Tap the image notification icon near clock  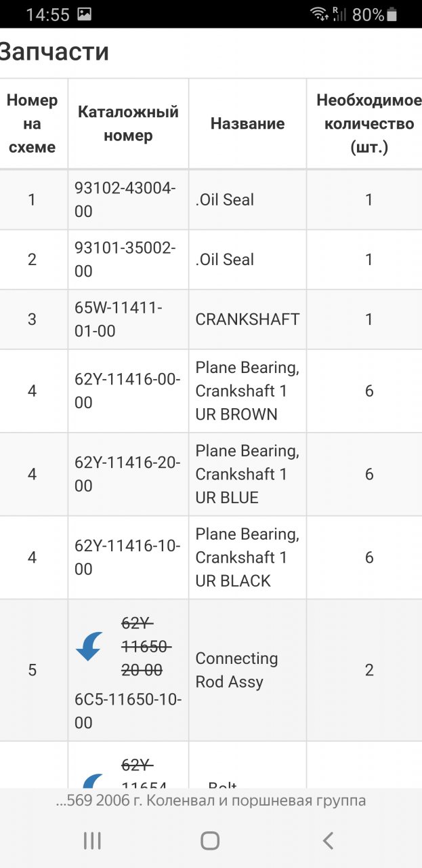pos(84,14)
